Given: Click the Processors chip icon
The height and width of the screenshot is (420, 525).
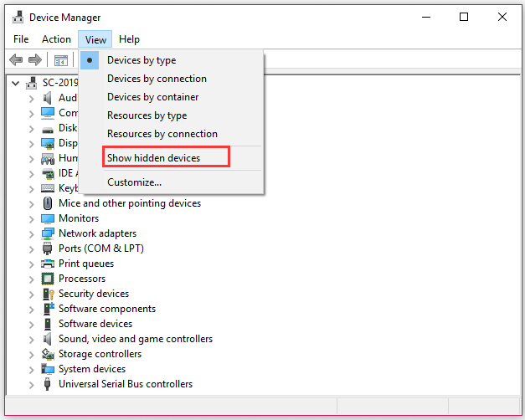Looking at the screenshot, I should tap(48, 279).
